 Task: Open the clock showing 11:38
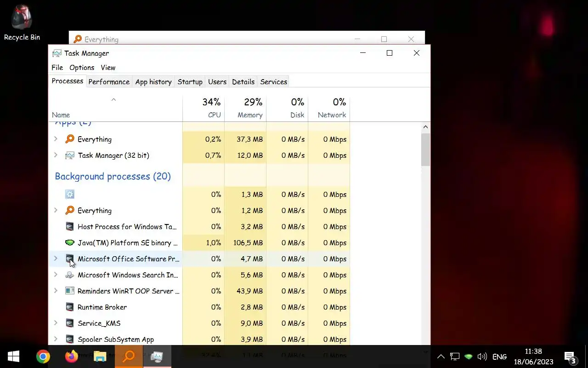533,356
